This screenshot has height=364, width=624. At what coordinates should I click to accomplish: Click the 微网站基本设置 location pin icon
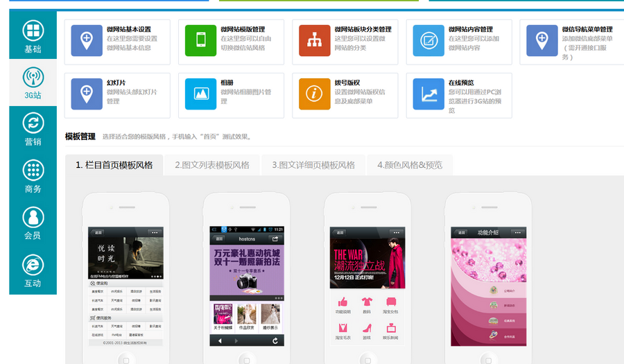[x=87, y=41]
